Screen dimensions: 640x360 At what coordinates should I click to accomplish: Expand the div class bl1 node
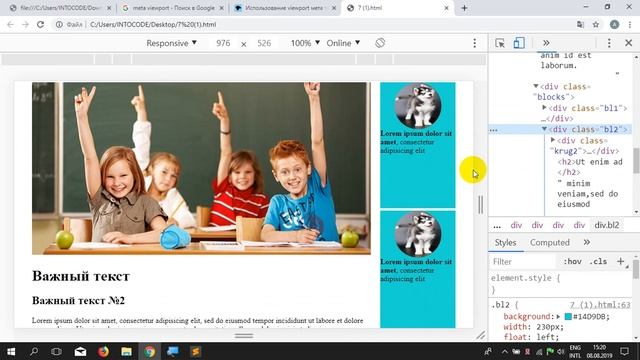coord(544,108)
